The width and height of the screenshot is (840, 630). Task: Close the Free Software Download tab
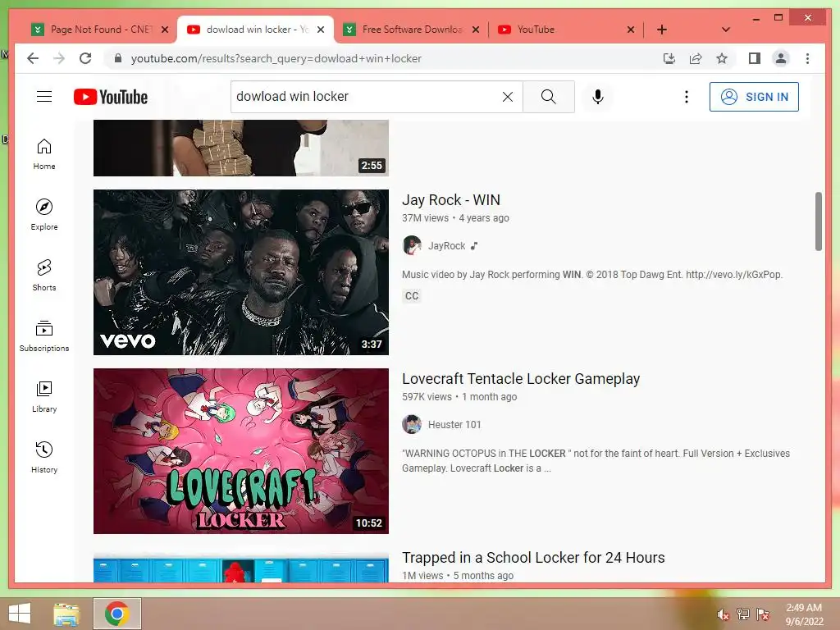(x=476, y=30)
